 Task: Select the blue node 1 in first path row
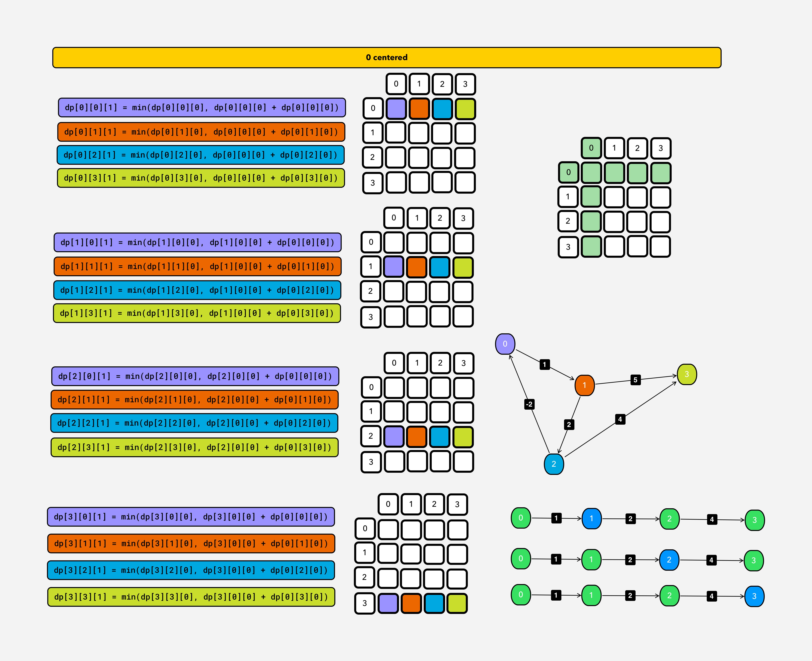point(591,518)
